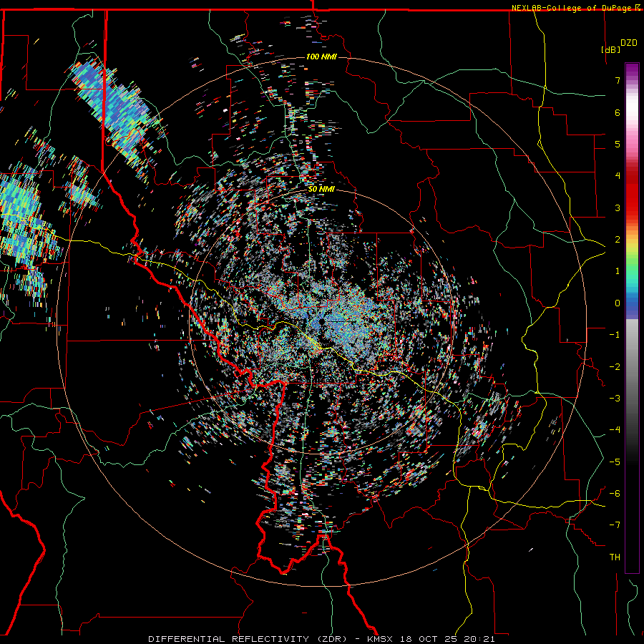Click the 3 value on color scale

tap(618, 208)
